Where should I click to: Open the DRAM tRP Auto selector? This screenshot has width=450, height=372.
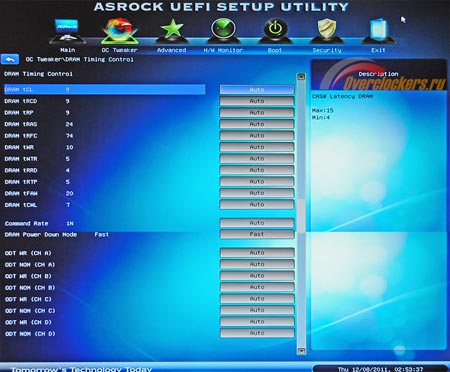[x=257, y=113]
